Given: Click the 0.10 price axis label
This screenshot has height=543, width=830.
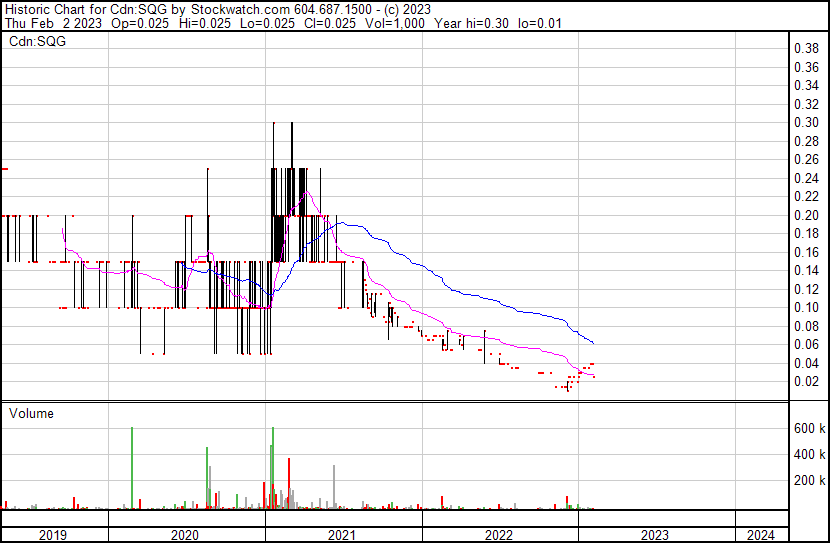Looking at the screenshot, I should [806, 307].
